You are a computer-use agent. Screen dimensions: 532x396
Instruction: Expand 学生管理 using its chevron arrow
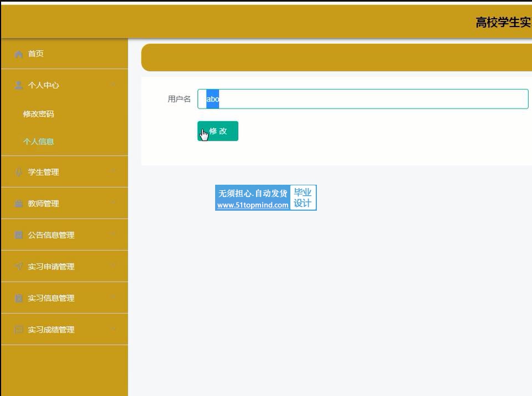(113, 172)
